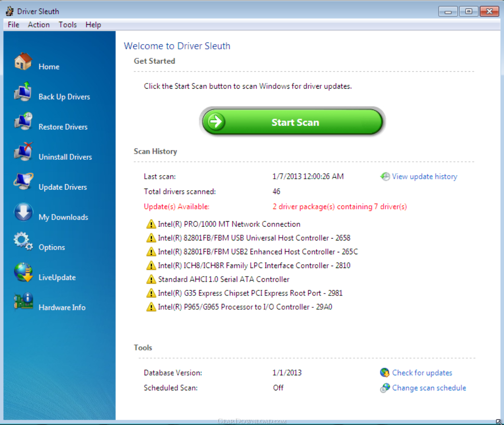The image size is (504, 425).
Task: Click the total drivers scanned value '46'
Action: point(276,192)
